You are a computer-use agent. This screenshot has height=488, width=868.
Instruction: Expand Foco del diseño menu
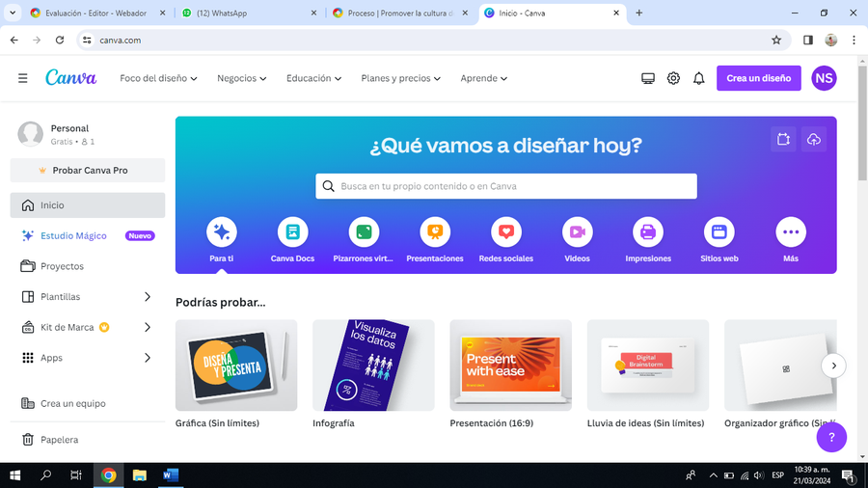coord(158,78)
